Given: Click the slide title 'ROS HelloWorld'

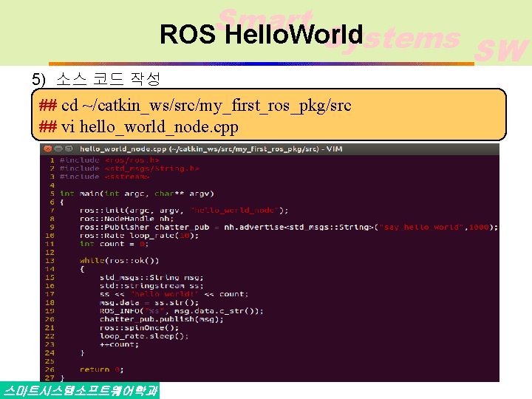Looking at the screenshot, I should (x=262, y=34).
